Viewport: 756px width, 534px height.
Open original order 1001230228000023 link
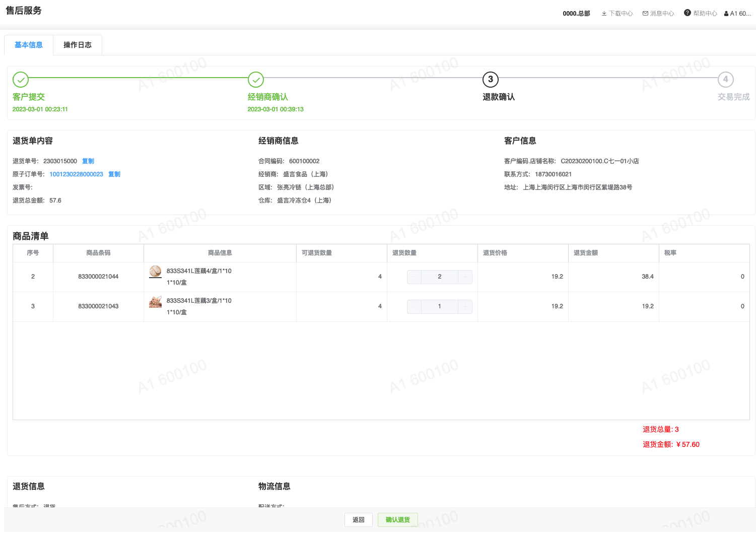[76, 174]
